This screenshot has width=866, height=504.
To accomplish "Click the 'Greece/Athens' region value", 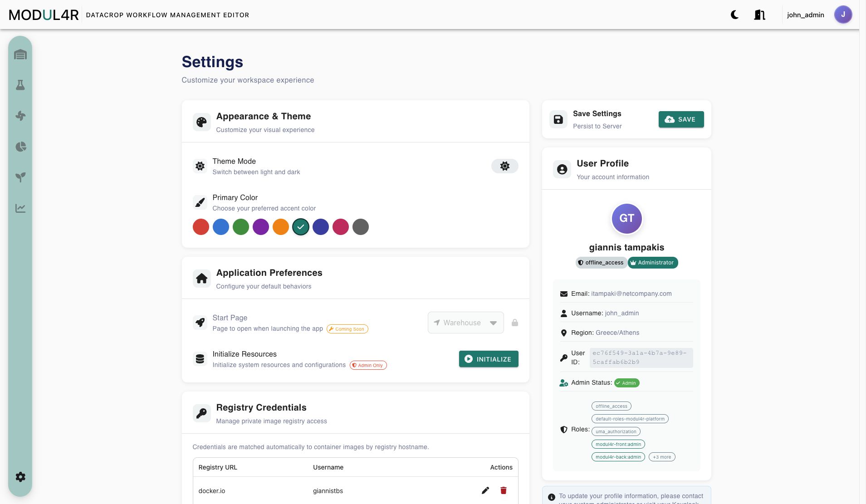I will coord(617,333).
